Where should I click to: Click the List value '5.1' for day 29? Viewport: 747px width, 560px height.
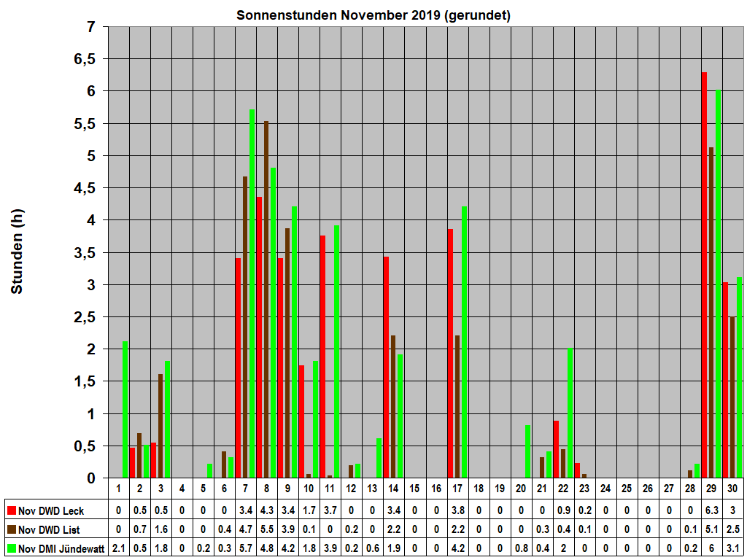[711, 529]
